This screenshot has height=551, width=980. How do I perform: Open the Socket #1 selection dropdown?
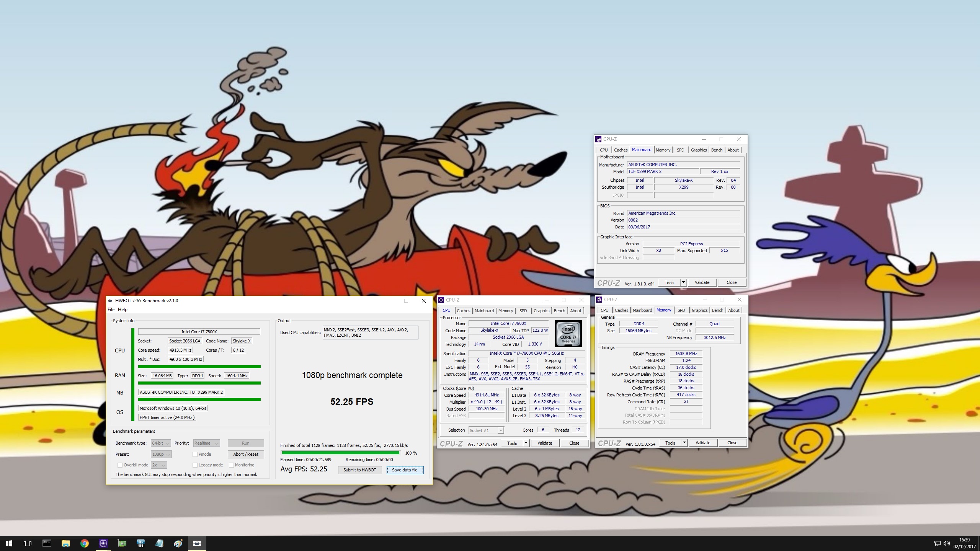(x=486, y=430)
